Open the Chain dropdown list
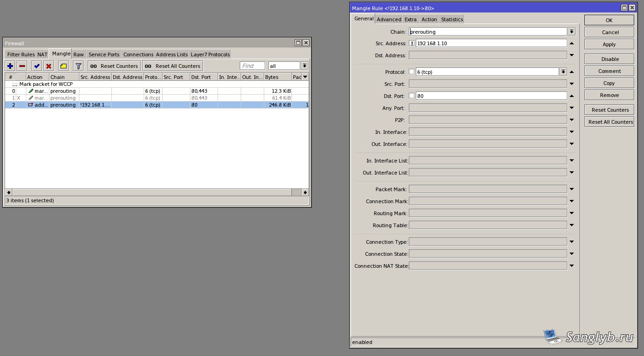 (x=571, y=31)
